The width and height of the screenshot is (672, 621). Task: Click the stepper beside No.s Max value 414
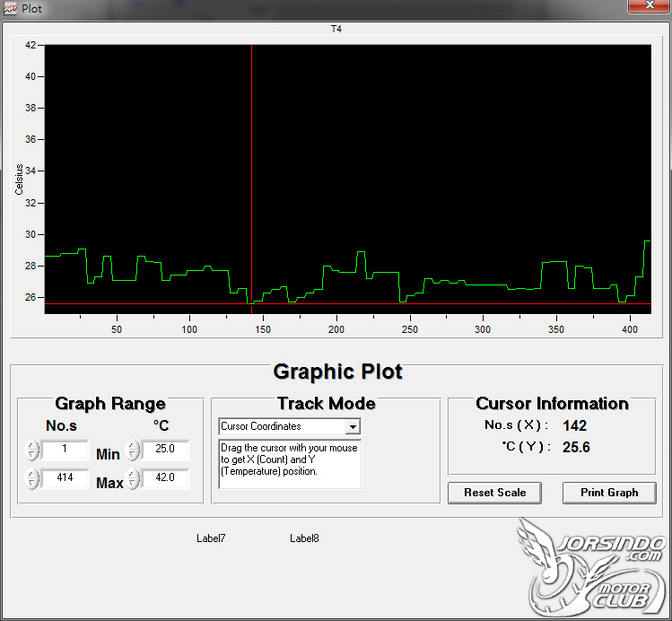click(31, 479)
